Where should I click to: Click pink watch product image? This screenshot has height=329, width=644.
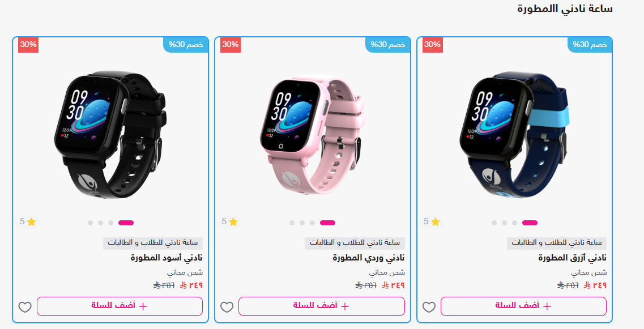tap(312, 134)
